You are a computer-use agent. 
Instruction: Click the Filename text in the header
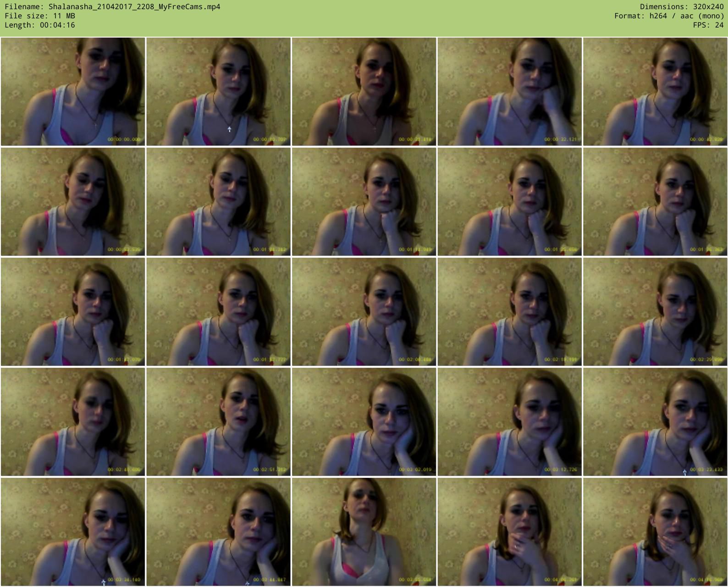(112, 7)
